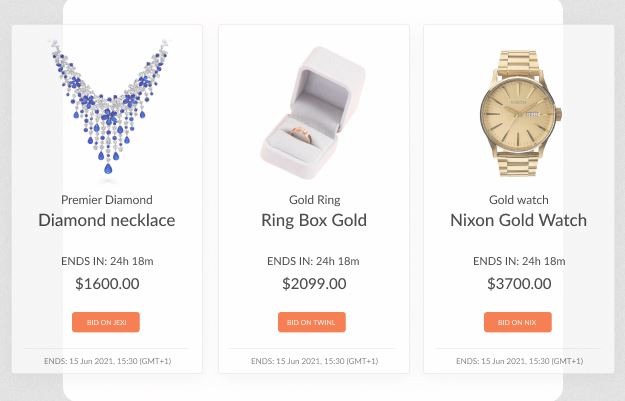Click the BID ON TWINL button

point(312,322)
